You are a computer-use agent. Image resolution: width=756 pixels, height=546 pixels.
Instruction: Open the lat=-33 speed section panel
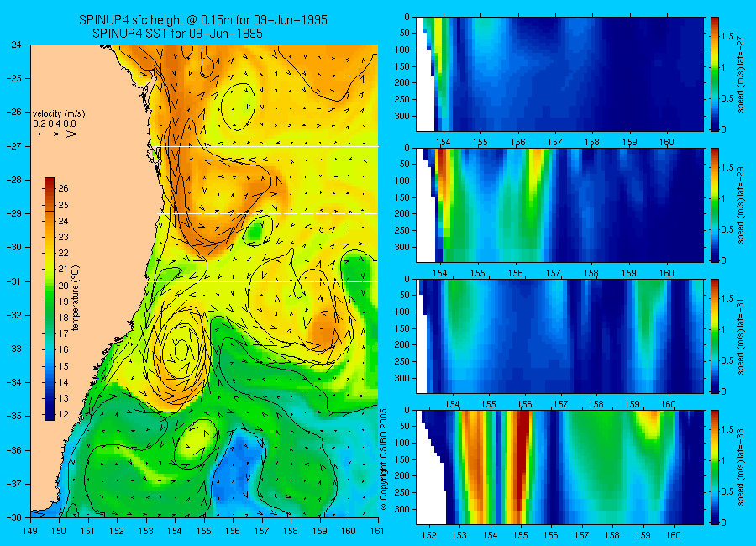559,467
